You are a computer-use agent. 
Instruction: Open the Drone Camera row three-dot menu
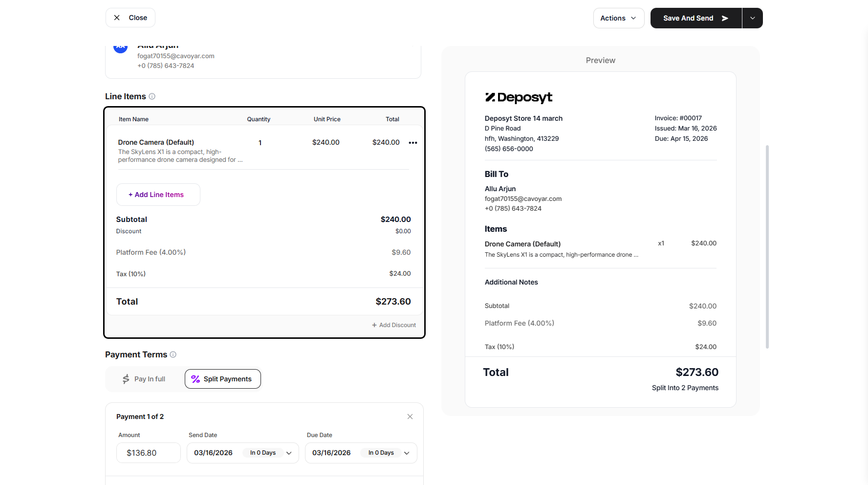413,143
